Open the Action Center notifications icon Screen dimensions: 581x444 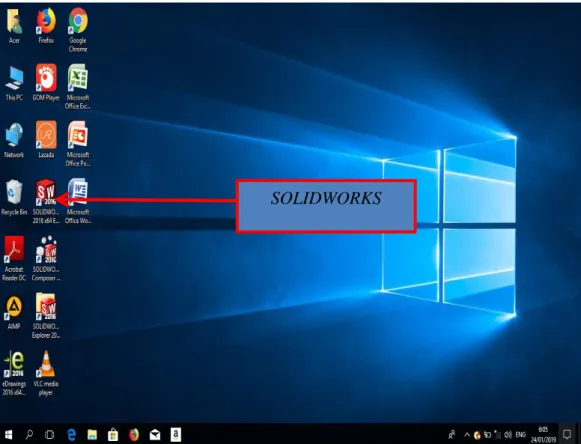tap(567, 434)
